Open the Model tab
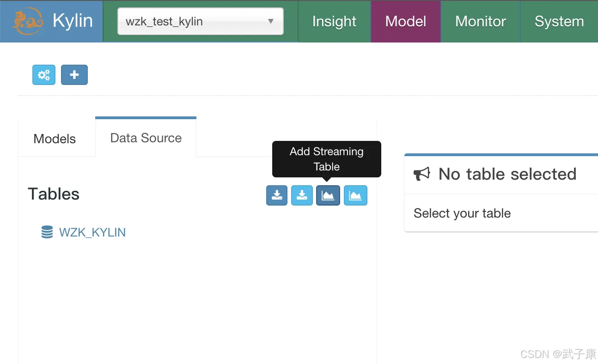598x364 pixels. coord(405,21)
